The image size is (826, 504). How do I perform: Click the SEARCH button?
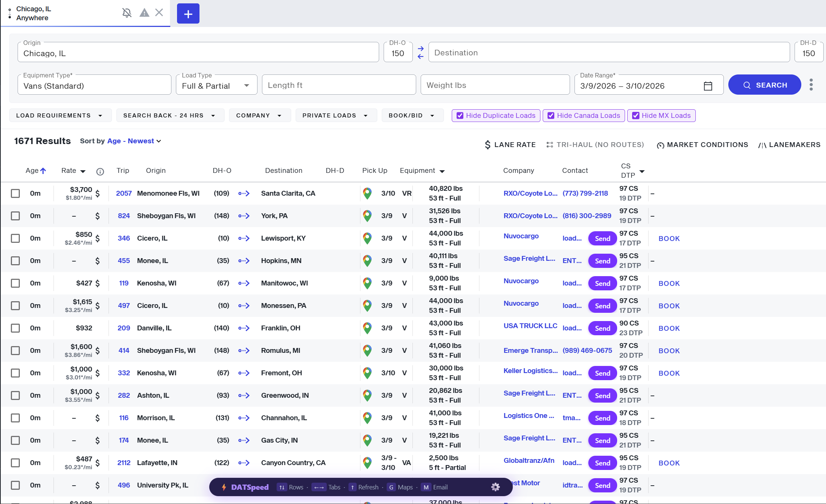765,85
